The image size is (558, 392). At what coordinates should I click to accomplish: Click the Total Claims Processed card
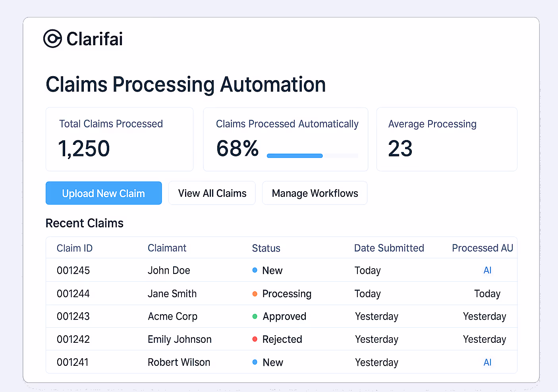[x=120, y=139]
